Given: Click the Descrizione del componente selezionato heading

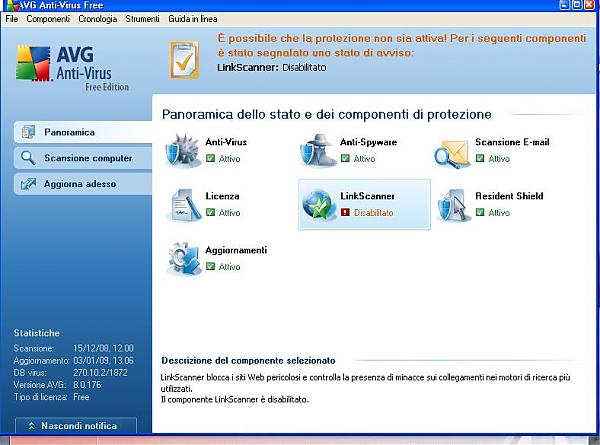Looking at the screenshot, I should point(248,360).
